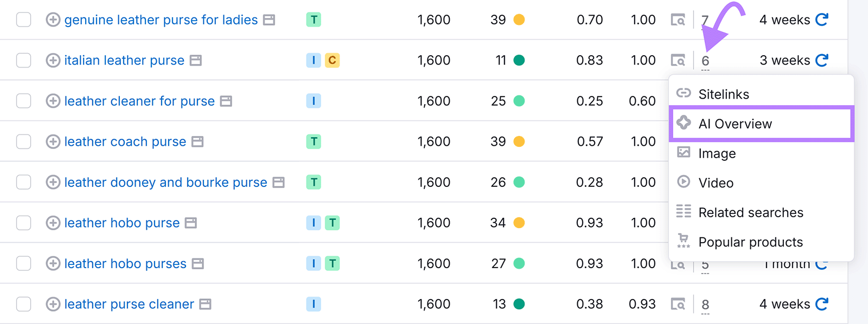Choose "Related searches" in the dropdown menu
Viewport: 868px width, 324px height.
(x=751, y=212)
